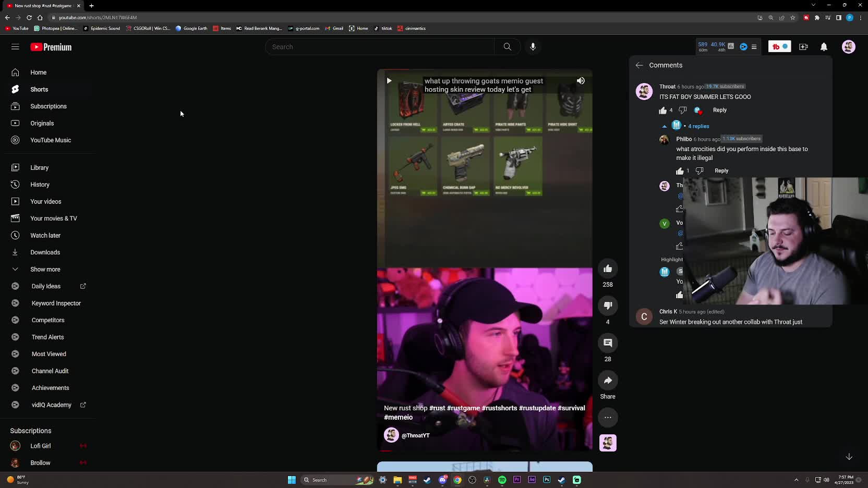Dislike Philbo's reply
This screenshot has width=868, height=488.
[x=700, y=171]
